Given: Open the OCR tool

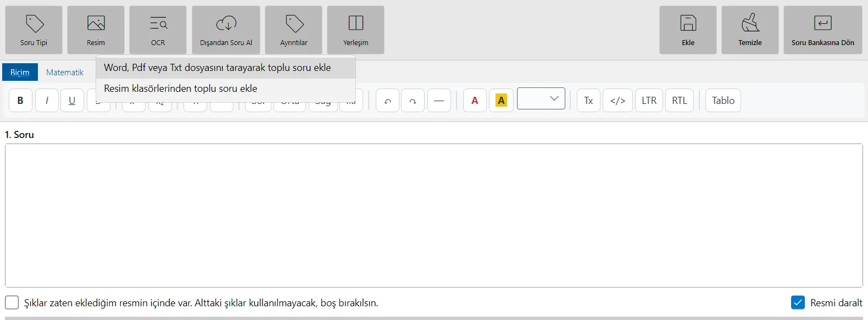Looking at the screenshot, I should 158,30.
